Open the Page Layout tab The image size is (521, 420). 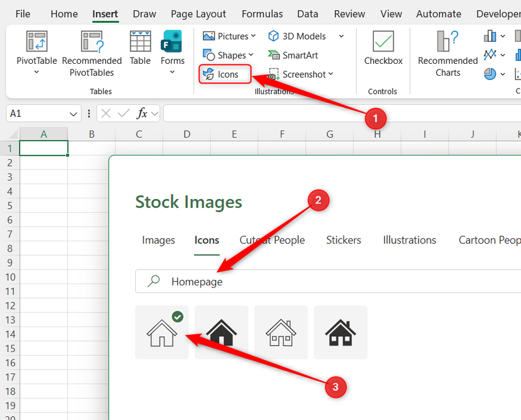coord(198,14)
